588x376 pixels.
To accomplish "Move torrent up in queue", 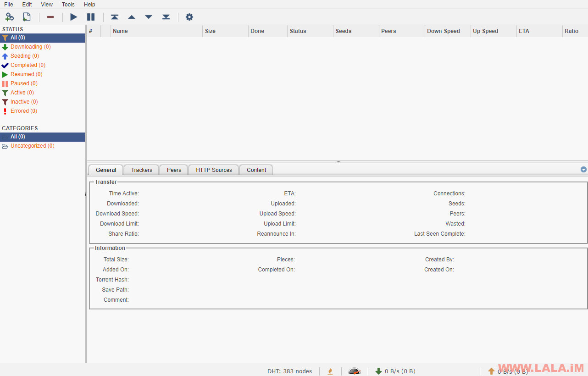I will 132,17.
